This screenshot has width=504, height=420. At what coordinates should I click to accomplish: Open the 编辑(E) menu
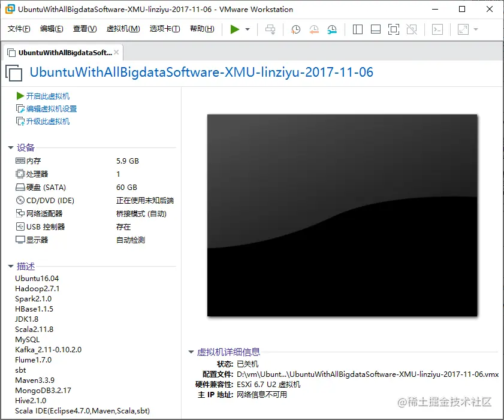(52, 29)
